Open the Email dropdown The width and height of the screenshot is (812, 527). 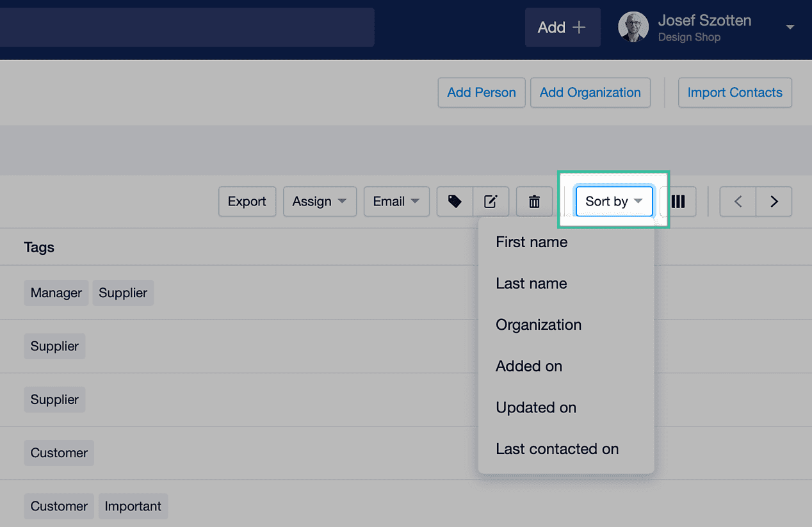396,202
